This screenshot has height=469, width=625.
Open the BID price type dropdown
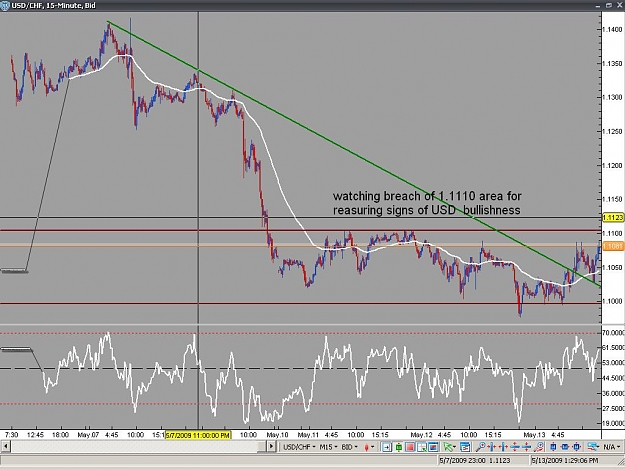pyautogui.click(x=350, y=447)
